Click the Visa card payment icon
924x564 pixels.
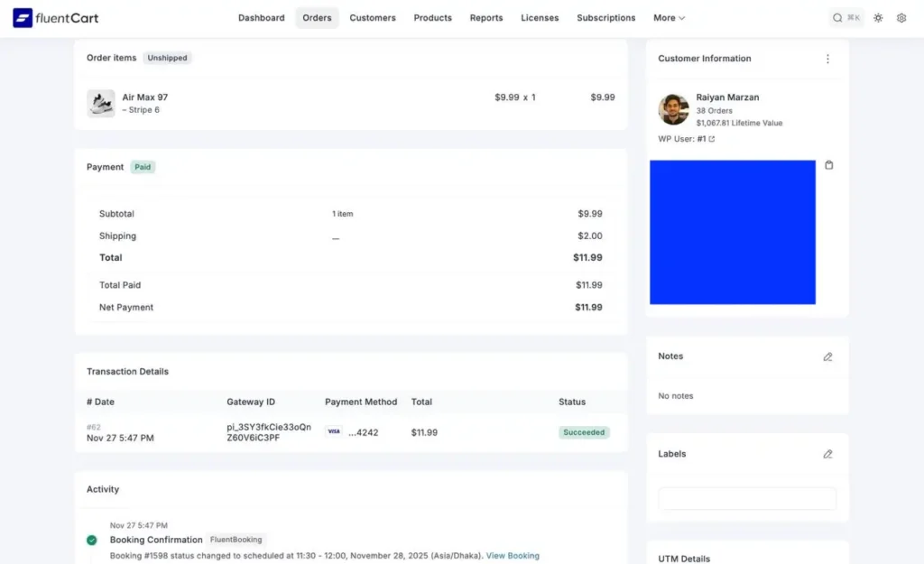pyautogui.click(x=334, y=432)
